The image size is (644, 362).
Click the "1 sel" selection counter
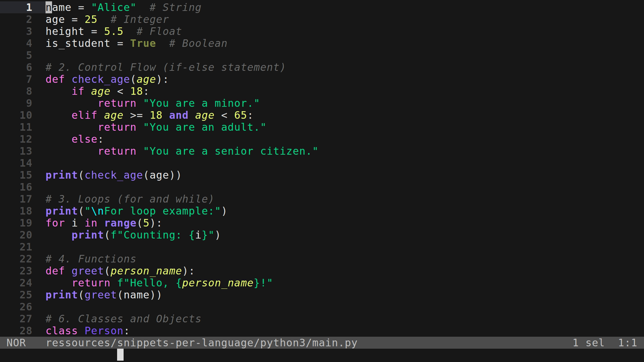pyautogui.click(x=589, y=343)
